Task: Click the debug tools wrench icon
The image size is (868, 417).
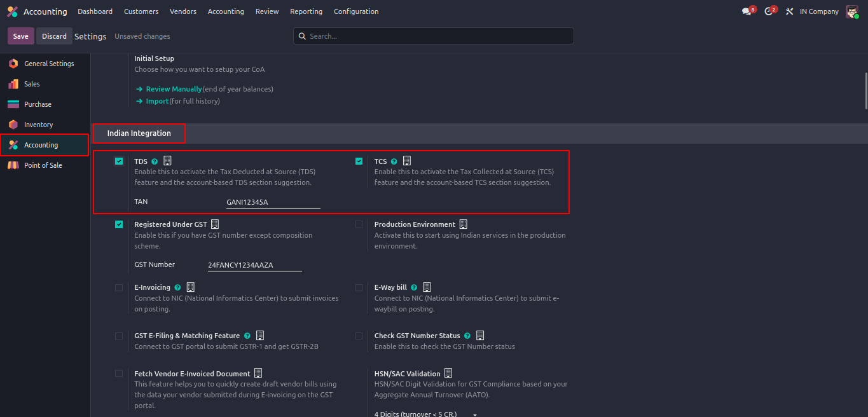Action: tap(789, 11)
